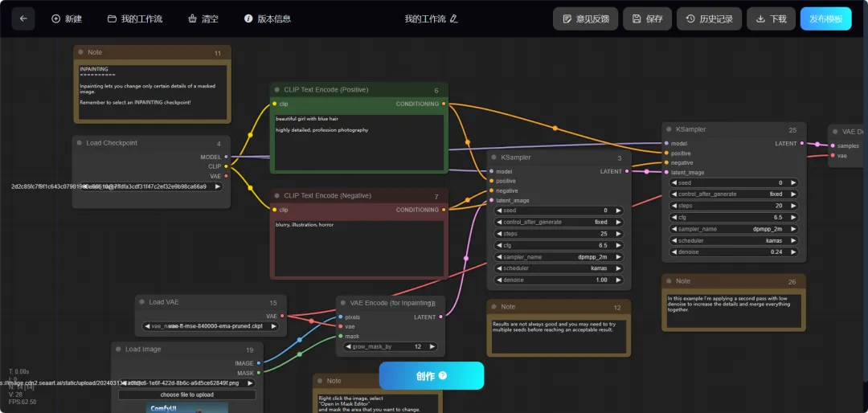Click choose file to upload button
Image resolution: width=868 pixels, height=413 pixels.
coord(187,395)
